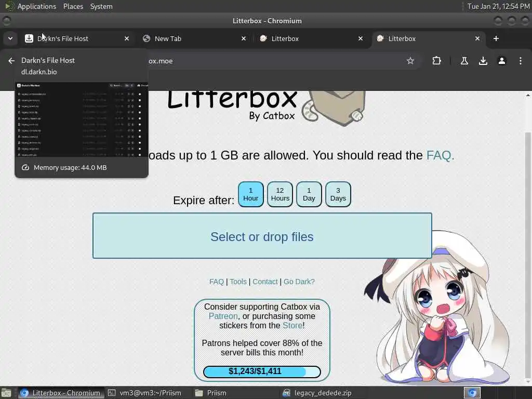Open the Contact link
Image resolution: width=532 pixels, height=399 pixels.
point(265,282)
